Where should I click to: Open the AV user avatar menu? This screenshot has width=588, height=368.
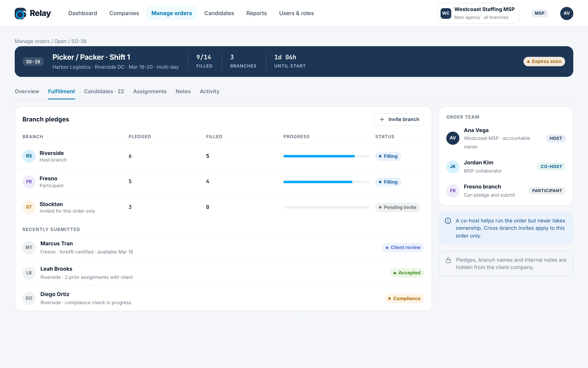click(x=566, y=13)
